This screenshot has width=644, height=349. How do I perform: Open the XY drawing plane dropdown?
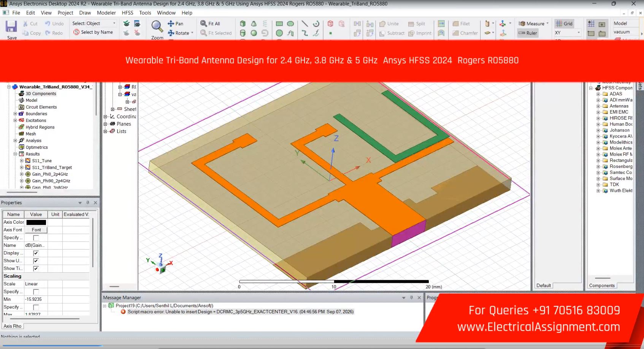(568, 33)
